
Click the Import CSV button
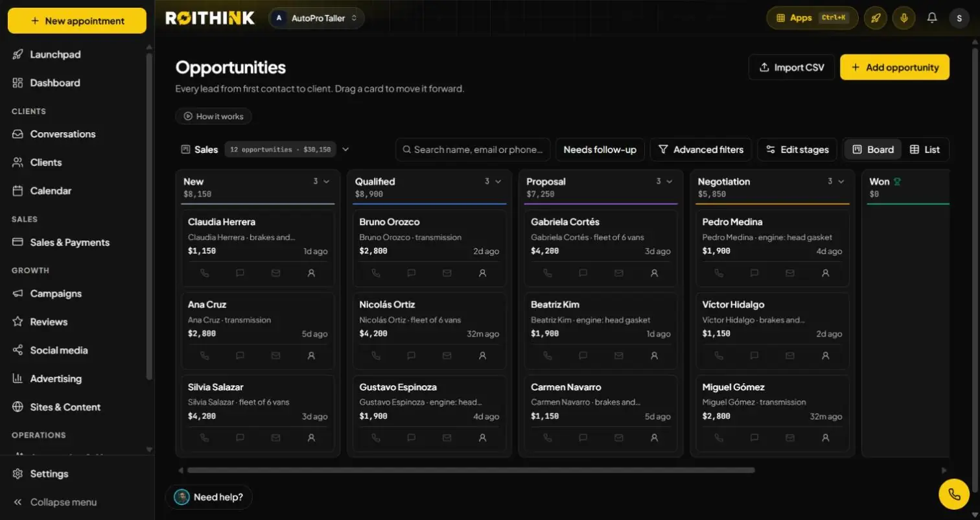791,67
